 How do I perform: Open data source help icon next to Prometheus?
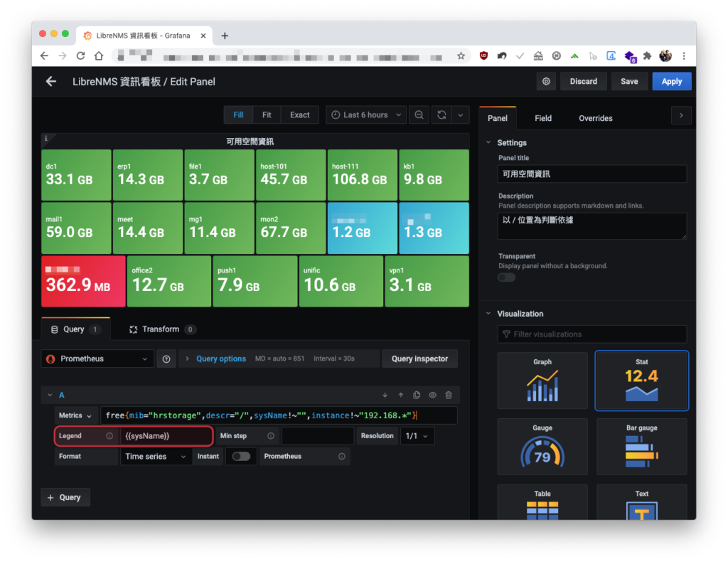pyautogui.click(x=166, y=359)
